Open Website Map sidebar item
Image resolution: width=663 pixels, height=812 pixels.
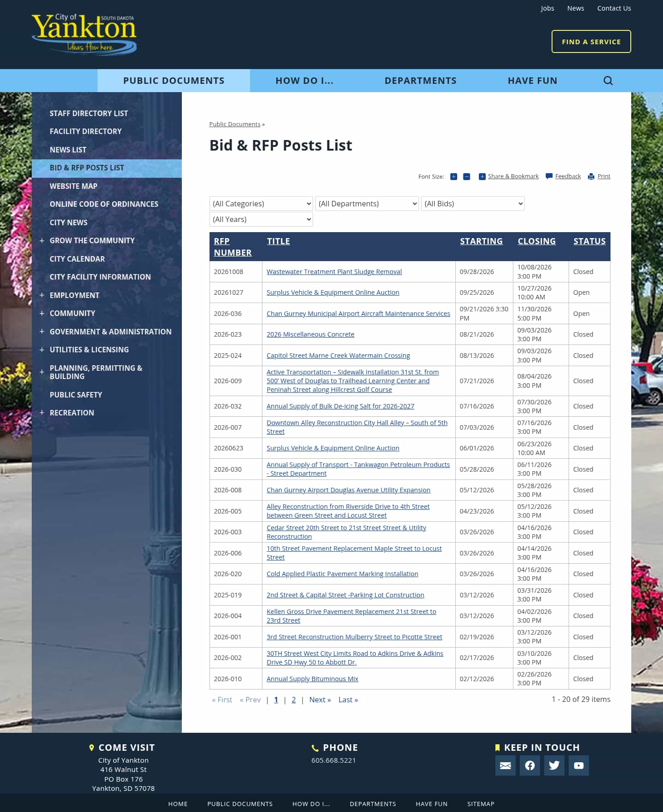pos(74,186)
